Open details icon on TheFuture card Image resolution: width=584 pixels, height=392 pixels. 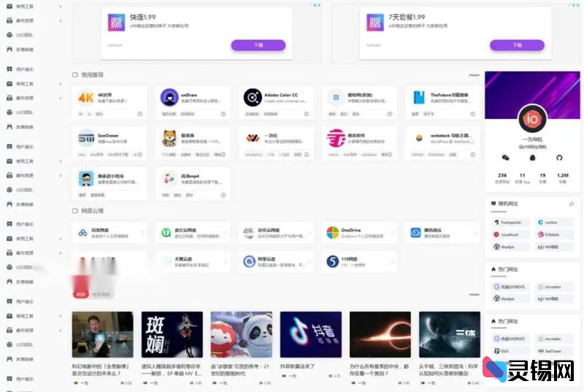click(472, 114)
